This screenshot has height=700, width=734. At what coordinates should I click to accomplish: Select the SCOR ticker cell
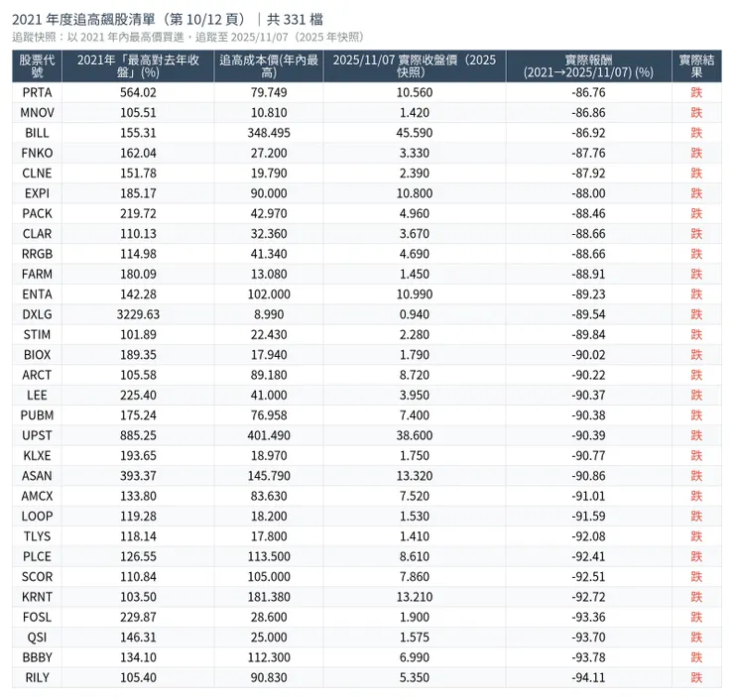click(x=37, y=576)
